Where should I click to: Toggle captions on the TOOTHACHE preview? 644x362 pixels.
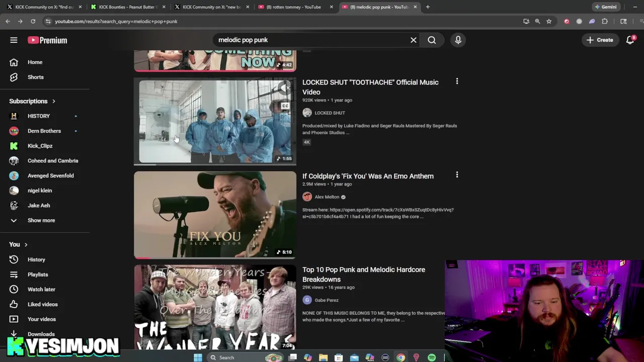tap(285, 106)
